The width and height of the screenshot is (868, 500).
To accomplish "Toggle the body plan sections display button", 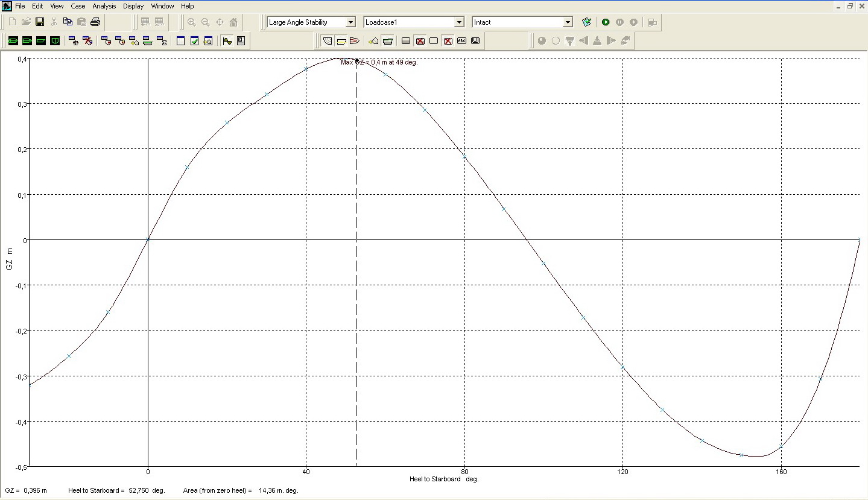I will click(x=328, y=41).
